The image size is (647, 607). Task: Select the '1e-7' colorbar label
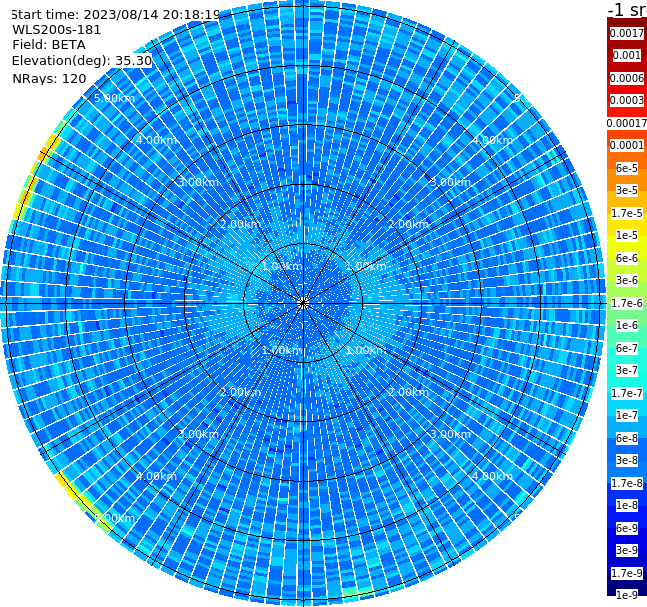click(x=627, y=415)
